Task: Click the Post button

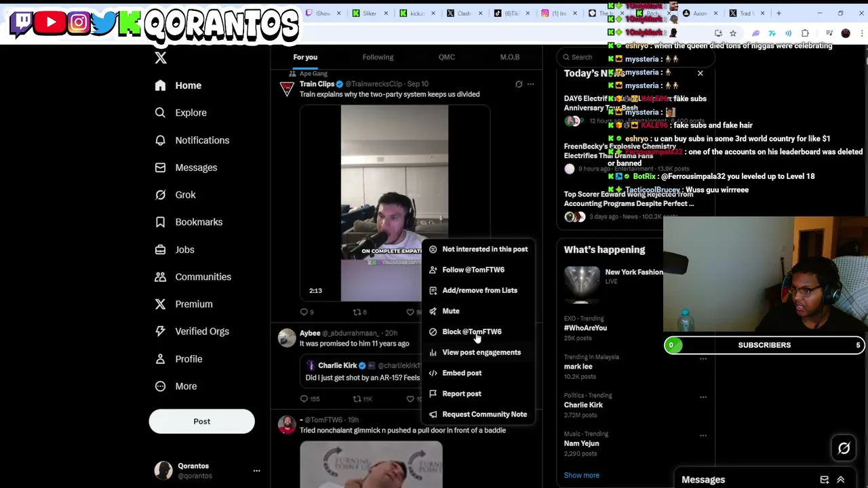Action: (x=201, y=422)
